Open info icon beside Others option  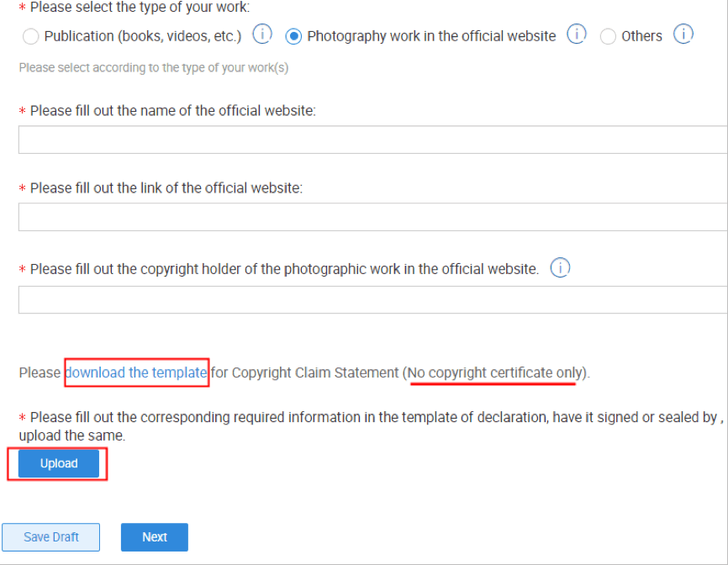tap(683, 34)
